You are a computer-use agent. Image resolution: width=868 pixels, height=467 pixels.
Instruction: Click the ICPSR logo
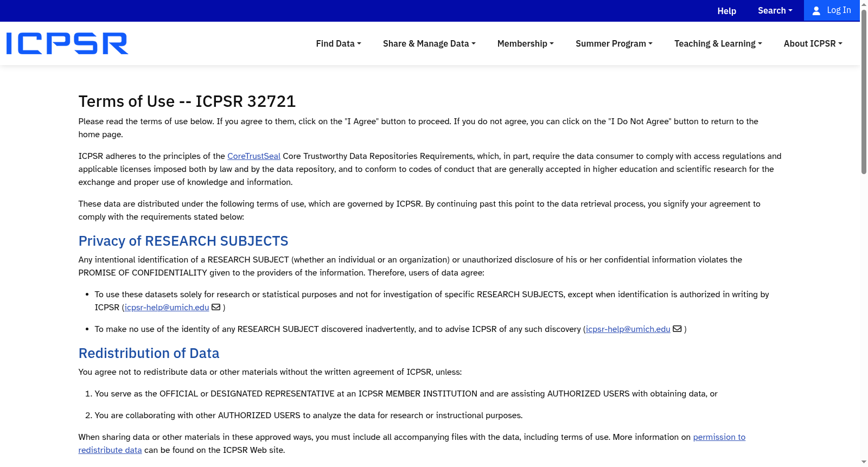click(x=67, y=43)
